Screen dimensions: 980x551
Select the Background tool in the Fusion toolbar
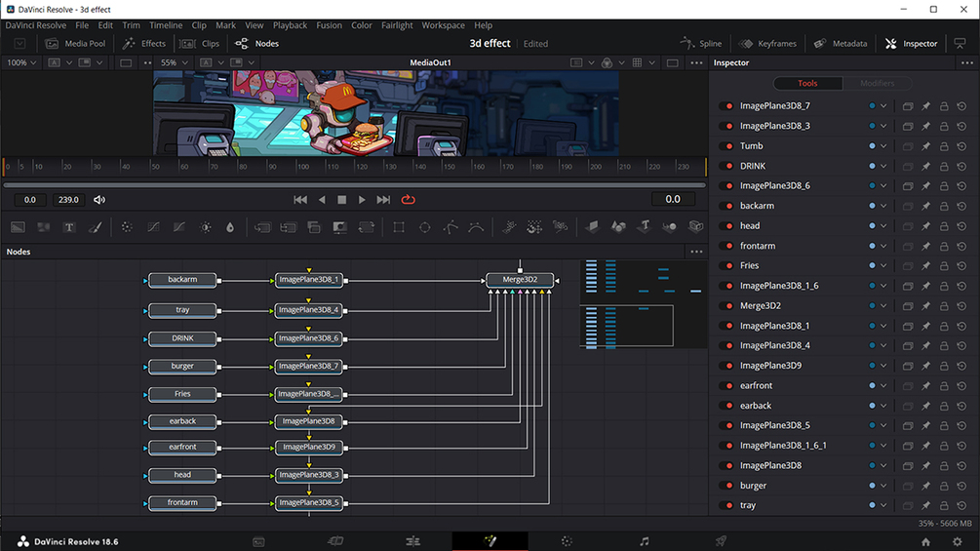18,227
